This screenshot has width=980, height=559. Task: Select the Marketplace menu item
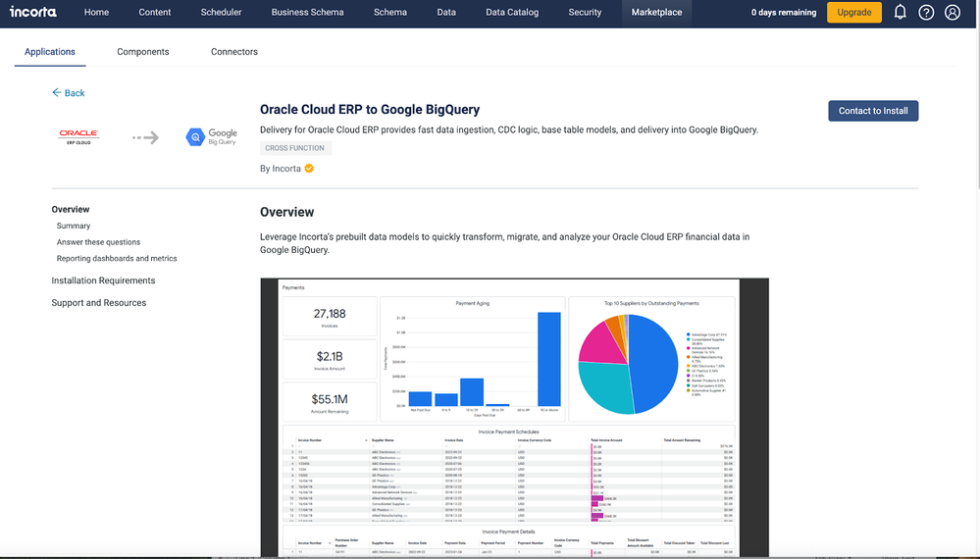click(x=657, y=12)
